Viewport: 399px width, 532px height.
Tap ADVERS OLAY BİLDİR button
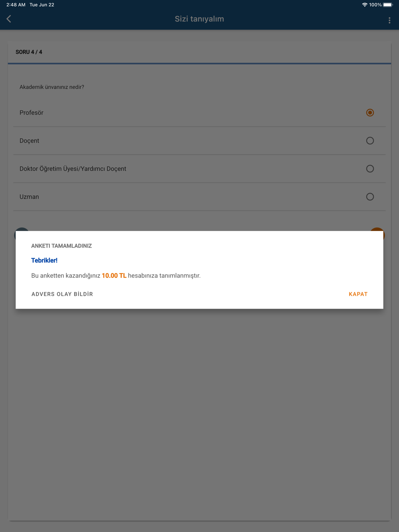click(x=62, y=294)
